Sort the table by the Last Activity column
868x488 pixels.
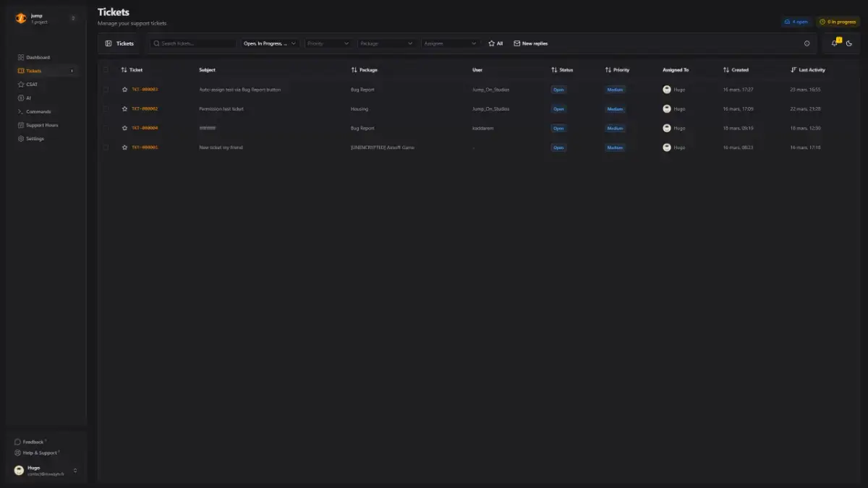(x=808, y=70)
